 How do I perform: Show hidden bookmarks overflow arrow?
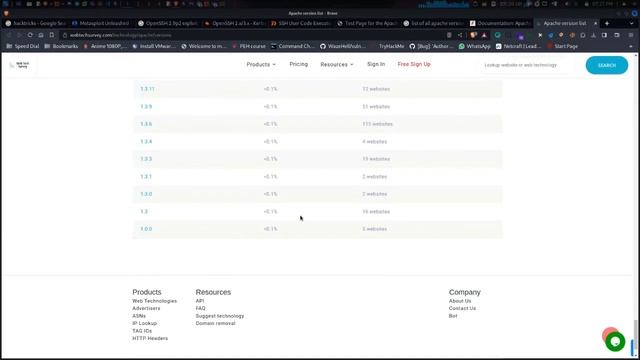(x=631, y=47)
